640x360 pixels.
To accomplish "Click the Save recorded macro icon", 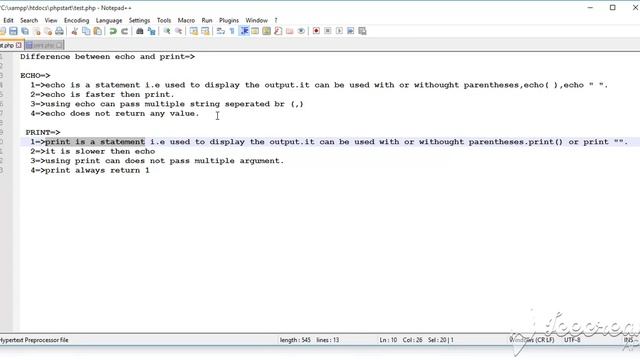I will [x=362, y=31].
